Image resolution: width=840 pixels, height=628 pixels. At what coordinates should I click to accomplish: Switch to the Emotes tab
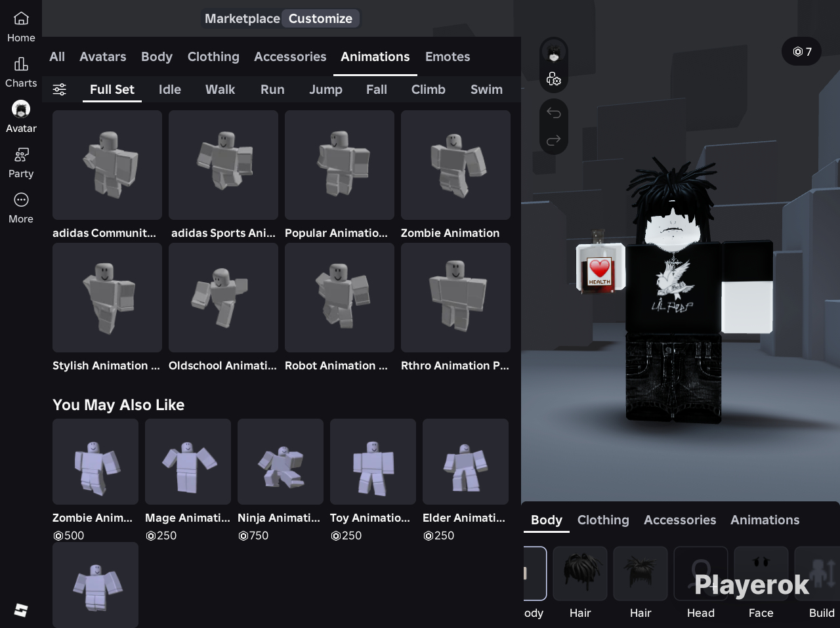point(448,57)
